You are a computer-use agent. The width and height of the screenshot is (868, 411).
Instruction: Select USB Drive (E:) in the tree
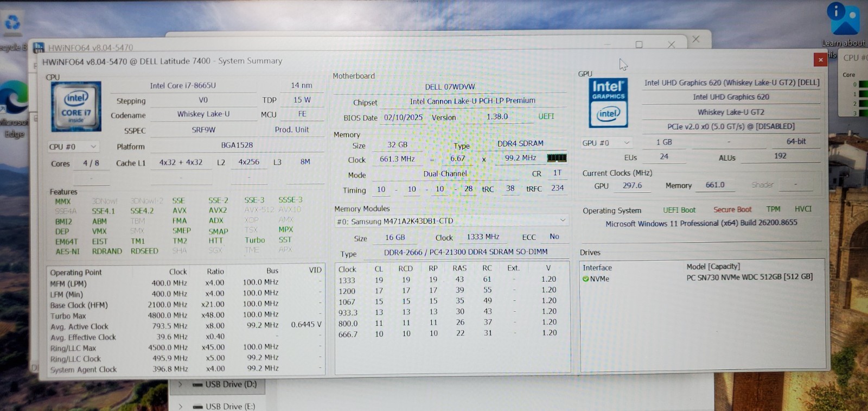click(x=230, y=406)
